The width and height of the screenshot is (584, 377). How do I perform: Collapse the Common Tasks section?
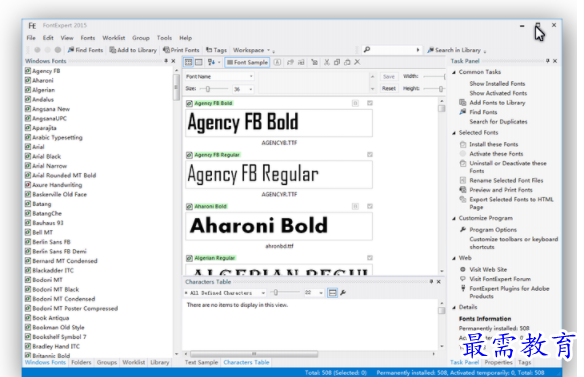click(x=454, y=72)
